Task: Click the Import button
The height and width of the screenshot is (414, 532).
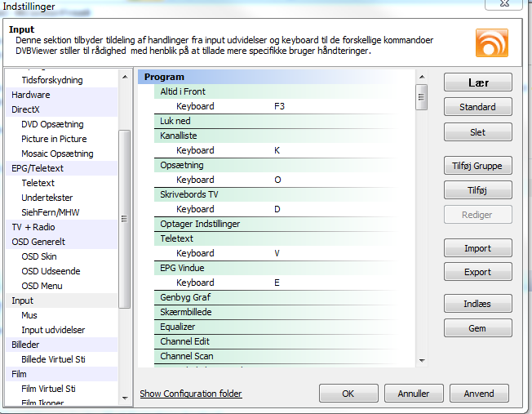Action: [477, 248]
